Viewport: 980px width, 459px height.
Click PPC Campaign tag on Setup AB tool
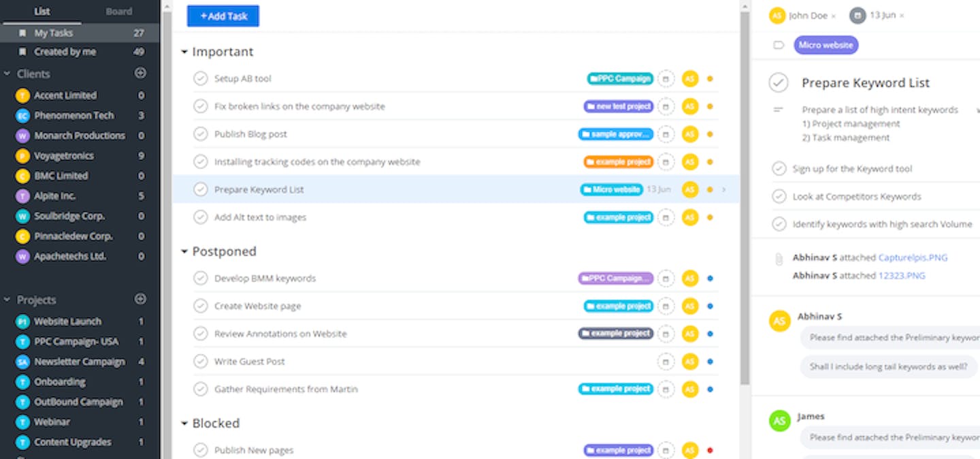click(620, 79)
